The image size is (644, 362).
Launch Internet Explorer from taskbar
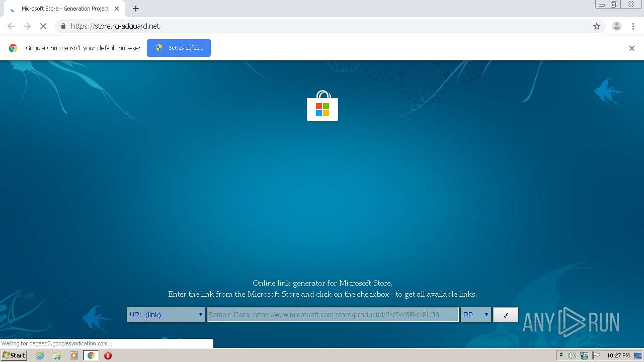pyautogui.click(x=40, y=355)
